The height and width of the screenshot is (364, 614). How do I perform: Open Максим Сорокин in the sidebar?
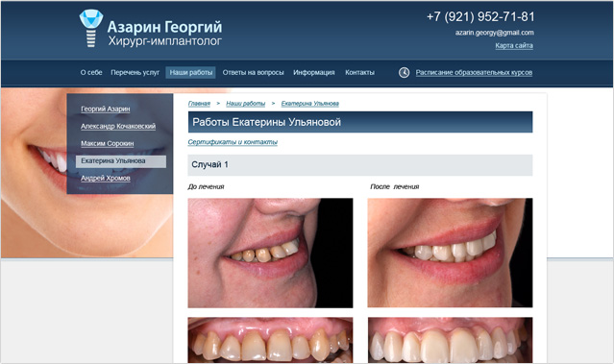tap(108, 143)
